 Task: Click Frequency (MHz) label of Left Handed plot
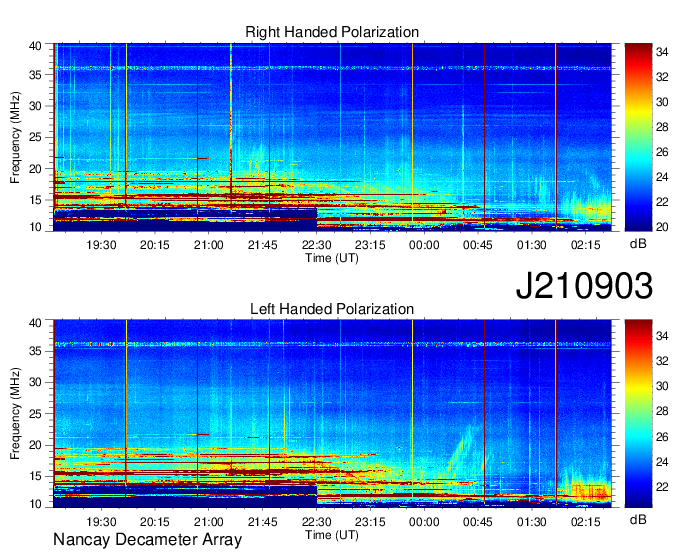(x=15, y=414)
